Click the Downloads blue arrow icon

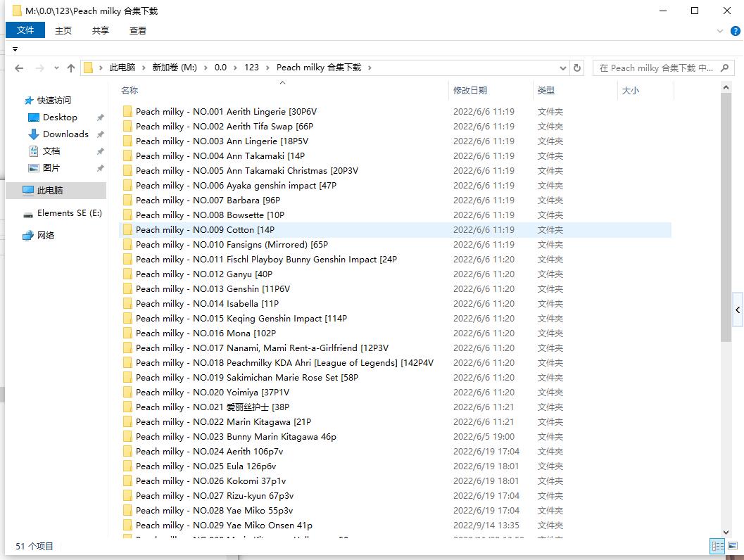pyautogui.click(x=33, y=134)
